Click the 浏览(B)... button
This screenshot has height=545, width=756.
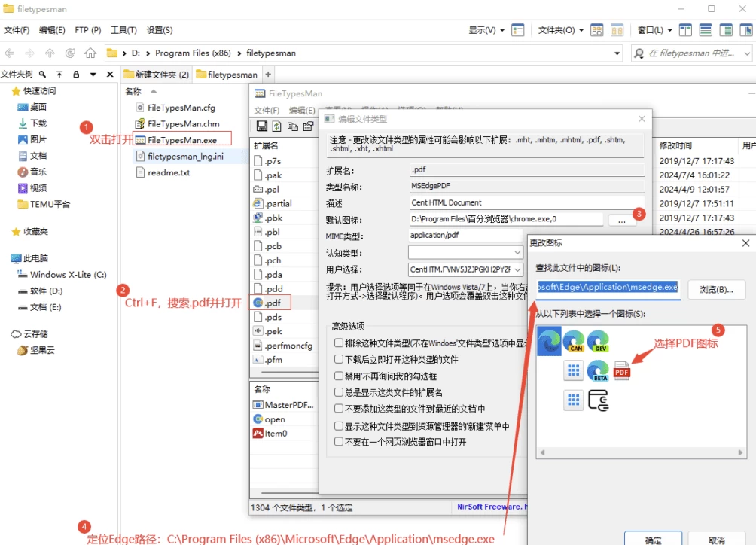coord(716,290)
